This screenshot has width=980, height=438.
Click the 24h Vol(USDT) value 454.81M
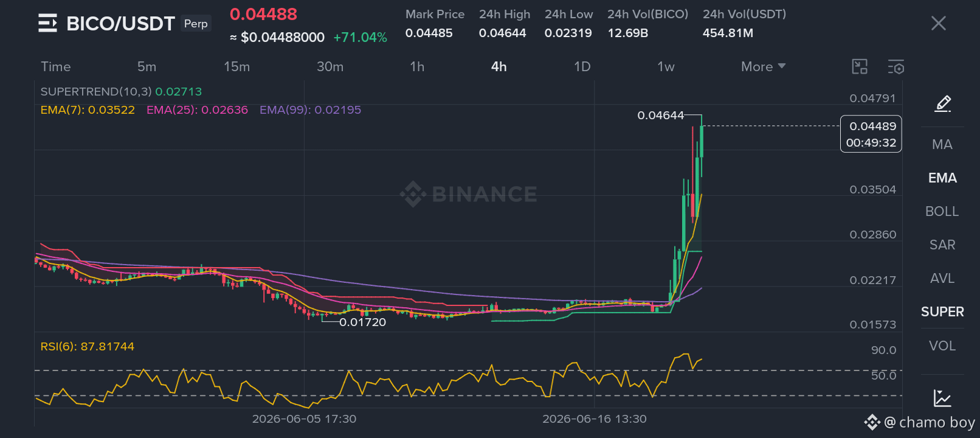point(728,33)
